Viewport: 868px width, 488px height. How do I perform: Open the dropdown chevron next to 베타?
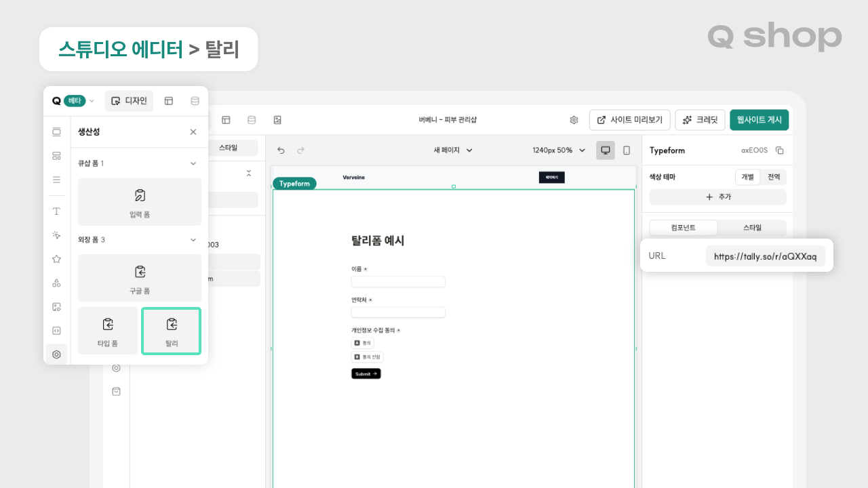(92, 101)
